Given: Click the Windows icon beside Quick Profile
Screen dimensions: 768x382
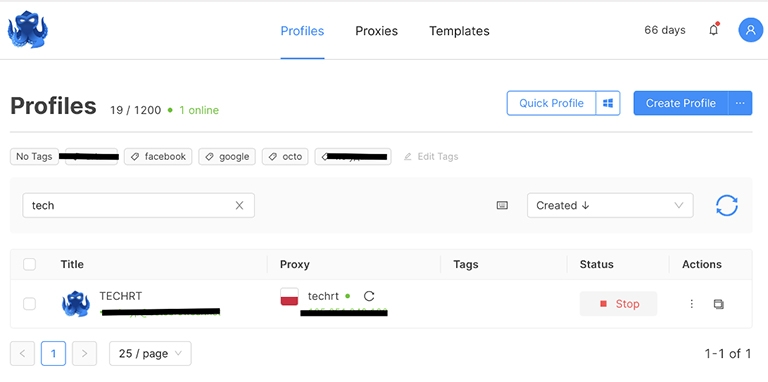Looking at the screenshot, I should point(608,103).
